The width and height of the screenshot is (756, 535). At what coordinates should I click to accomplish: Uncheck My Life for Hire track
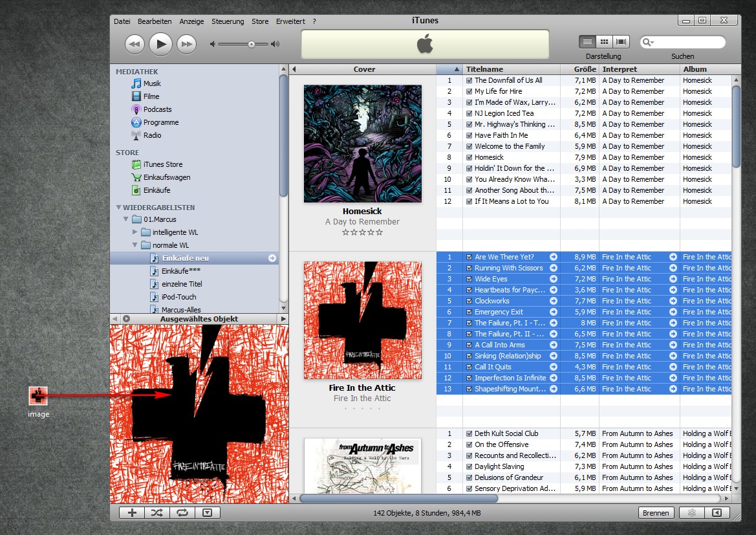(x=469, y=92)
